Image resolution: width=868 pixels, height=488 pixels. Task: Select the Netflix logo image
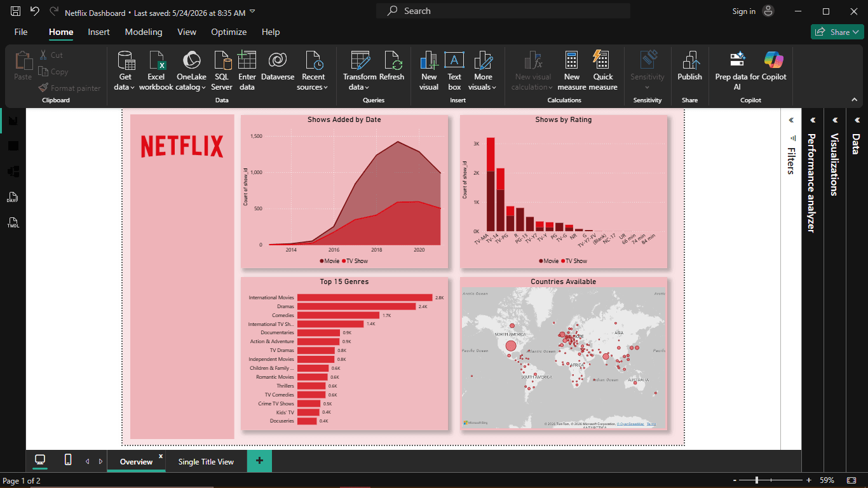click(x=182, y=146)
